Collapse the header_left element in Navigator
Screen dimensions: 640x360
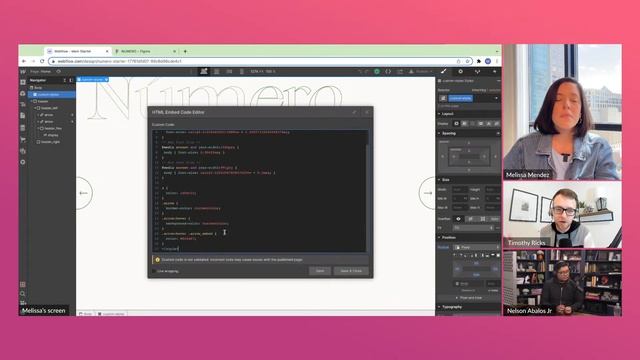[x=35, y=108]
